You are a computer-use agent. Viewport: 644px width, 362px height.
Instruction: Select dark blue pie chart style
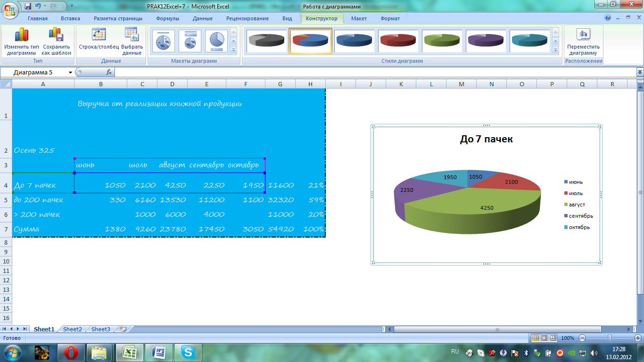pos(354,41)
